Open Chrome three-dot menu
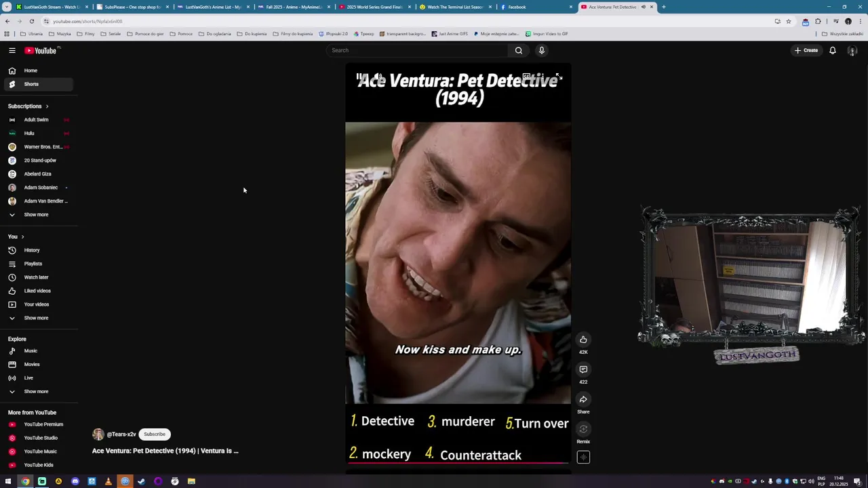868x488 pixels. [x=859, y=21]
